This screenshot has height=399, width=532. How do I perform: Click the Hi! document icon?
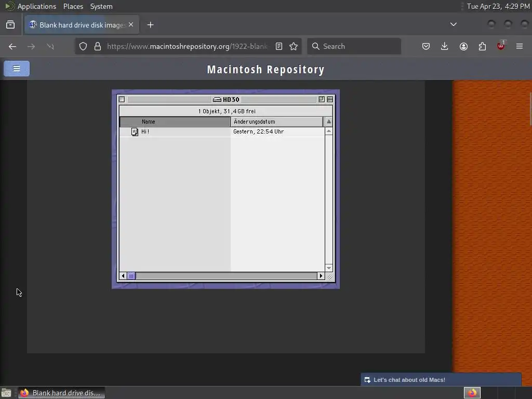[x=135, y=131]
